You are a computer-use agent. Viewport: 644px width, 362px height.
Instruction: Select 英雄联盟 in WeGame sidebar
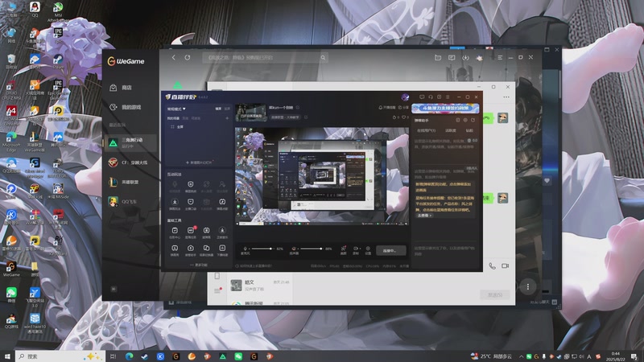[124, 182]
